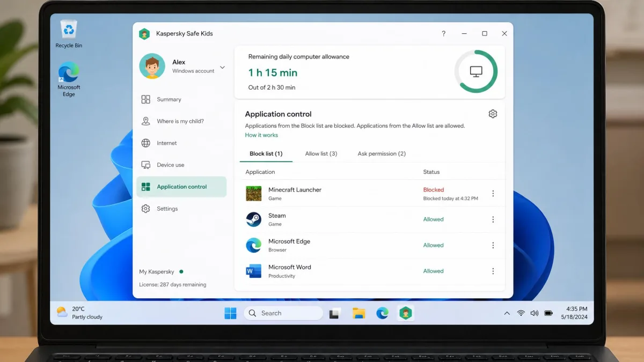Click Steam's Allowed status
Screen dimensions: 644x362
(434, 219)
